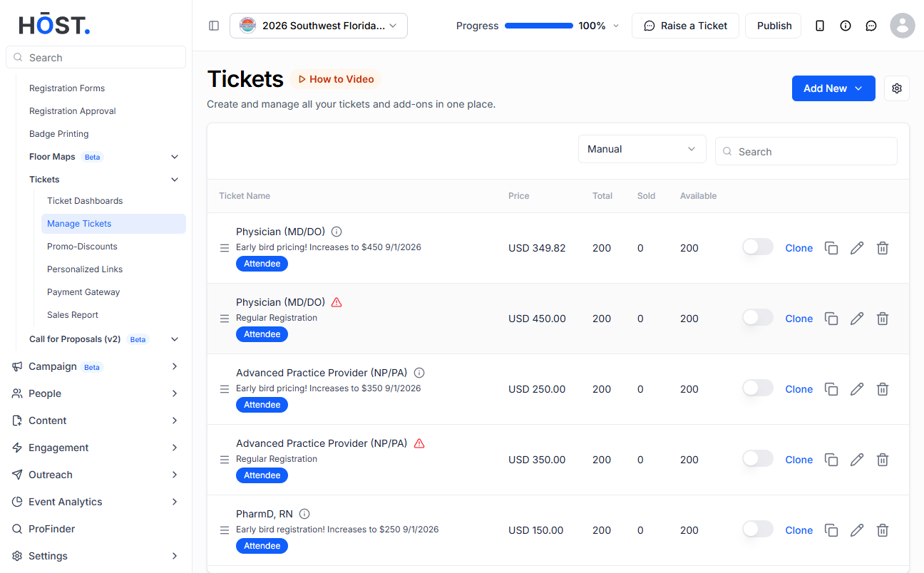Open the 2026 Southwest Florida event selector
This screenshot has width=924, height=573.
(x=319, y=26)
